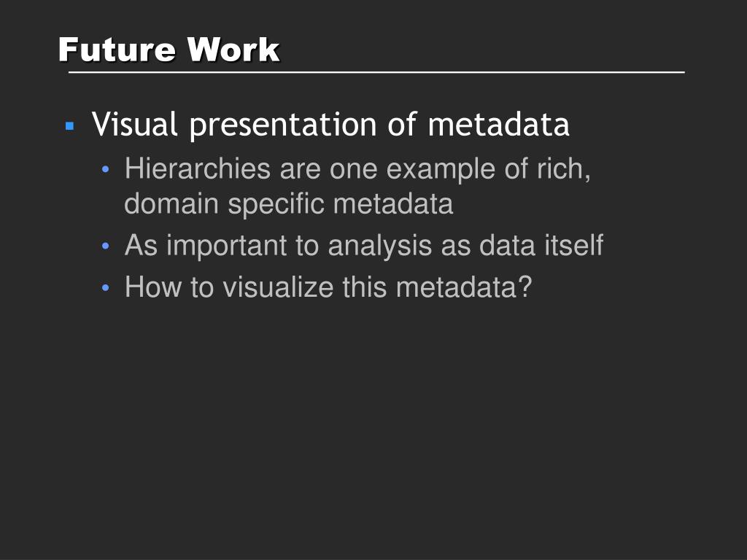Click the word Work in the title
The width and height of the screenshot is (747, 560).
coord(233,50)
